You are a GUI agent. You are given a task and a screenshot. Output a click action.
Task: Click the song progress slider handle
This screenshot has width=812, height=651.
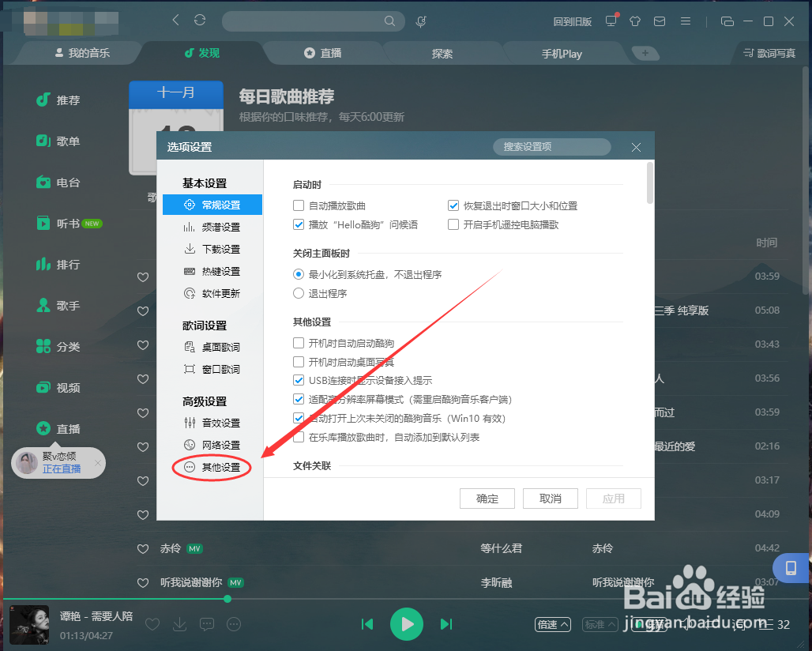coord(227,599)
